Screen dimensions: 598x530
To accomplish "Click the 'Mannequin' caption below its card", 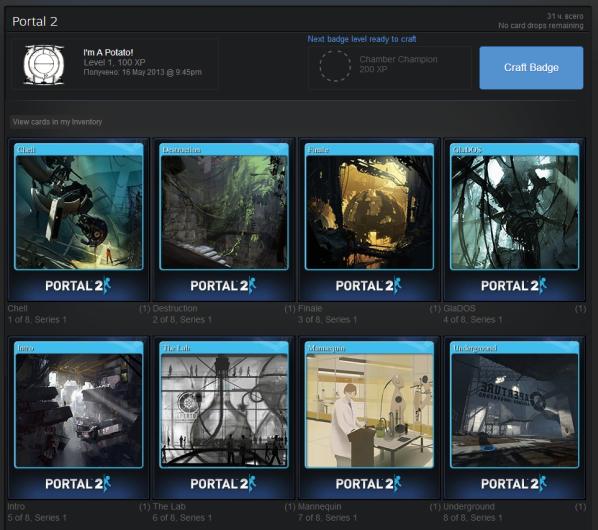I will pos(320,507).
